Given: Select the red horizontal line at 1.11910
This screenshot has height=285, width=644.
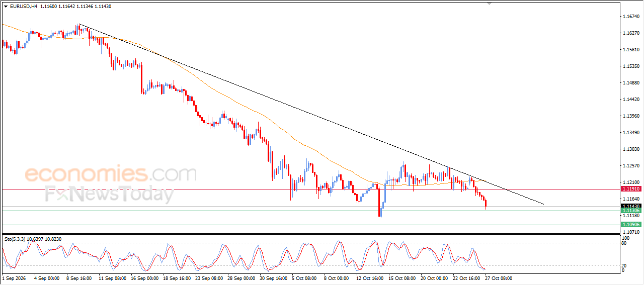Looking at the screenshot, I should point(310,189).
